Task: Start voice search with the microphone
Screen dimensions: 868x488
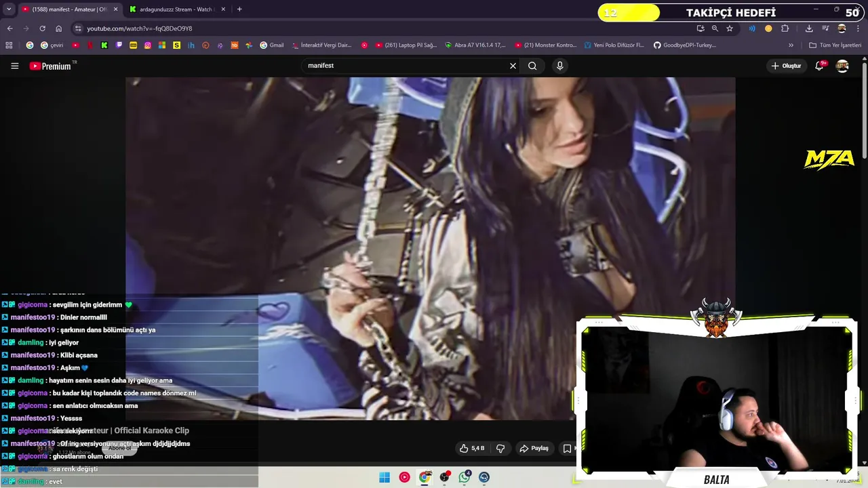Action: pos(559,66)
